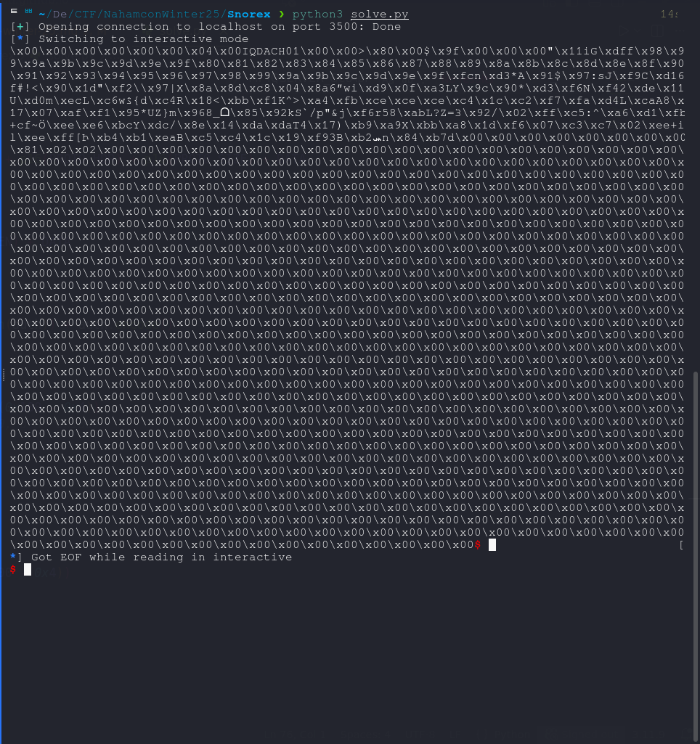Open the underlined solve.py filename
Image resolution: width=700 pixels, height=744 pixels.
(379, 15)
